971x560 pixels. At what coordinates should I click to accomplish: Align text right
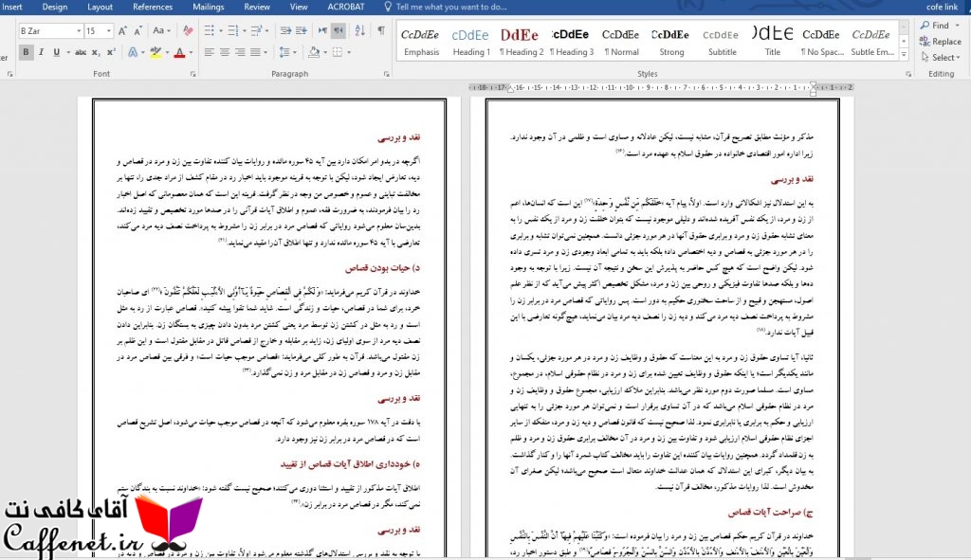tap(240, 53)
